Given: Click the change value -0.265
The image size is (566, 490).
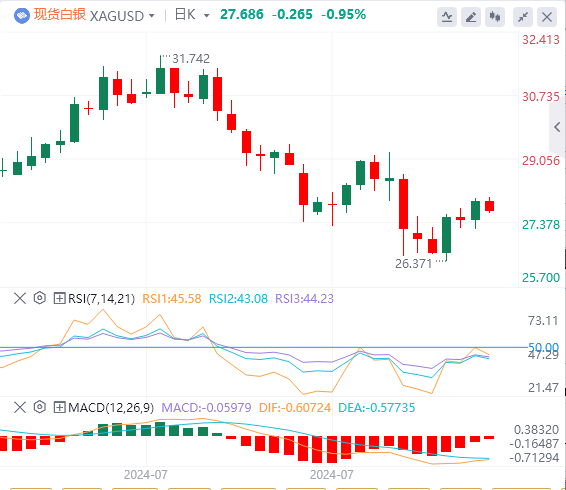Looking at the screenshot, I should pos(292,15).
